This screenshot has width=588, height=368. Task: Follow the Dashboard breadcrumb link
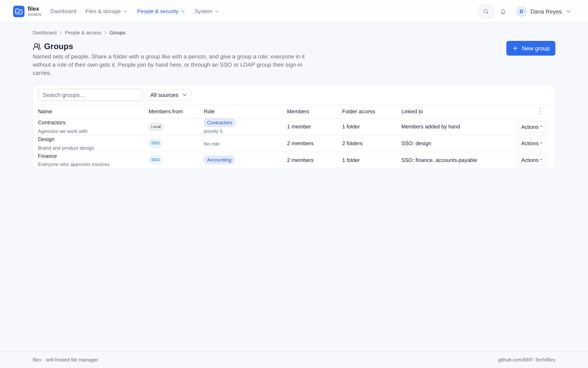coord(45,33)
